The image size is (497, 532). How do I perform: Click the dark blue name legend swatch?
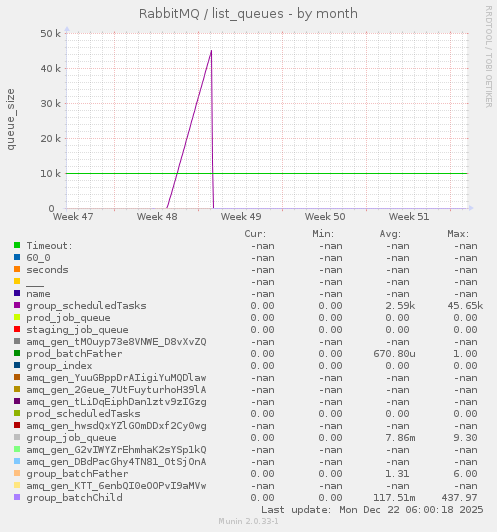click(17, 293)
